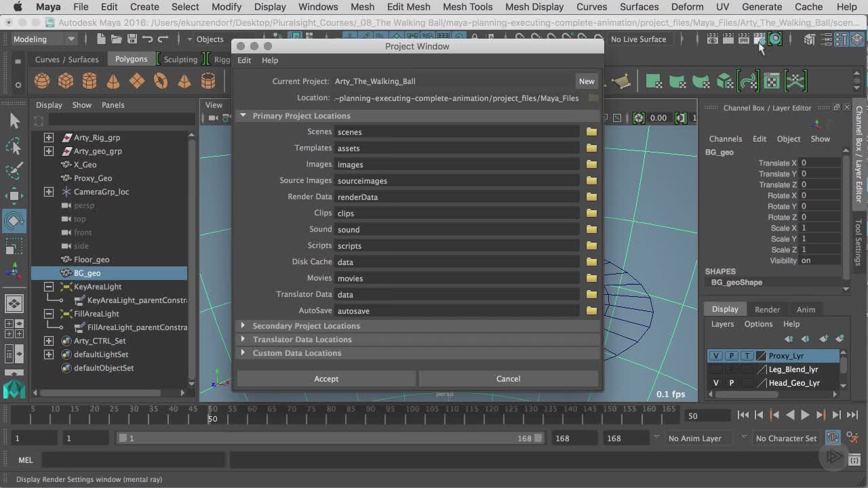
Task: Click the New Scene icon in status line
Action: [102, 39]
